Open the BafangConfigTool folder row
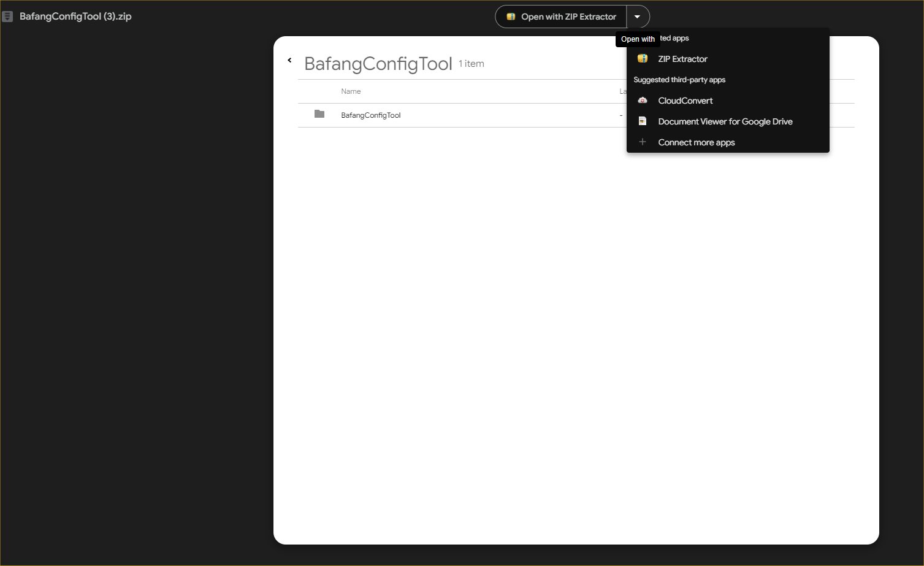924x566 pixels. pos(371,115)
